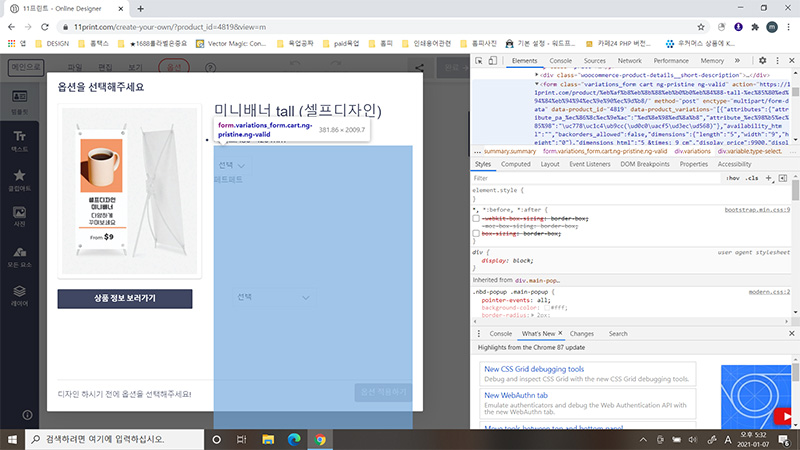Expand more DevTools tabs chevron
This screenshot has width=800, height=450.
736,61
